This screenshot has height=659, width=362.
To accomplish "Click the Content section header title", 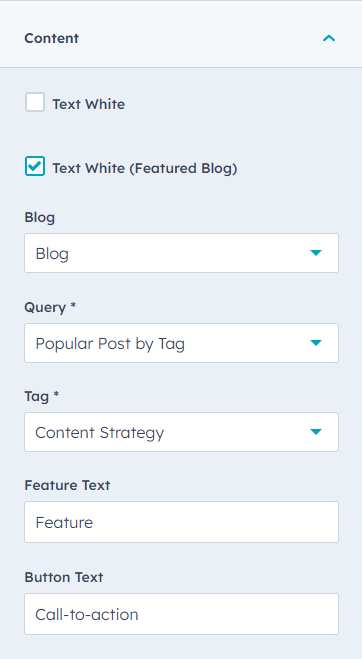I will click(x=51, y=38).
